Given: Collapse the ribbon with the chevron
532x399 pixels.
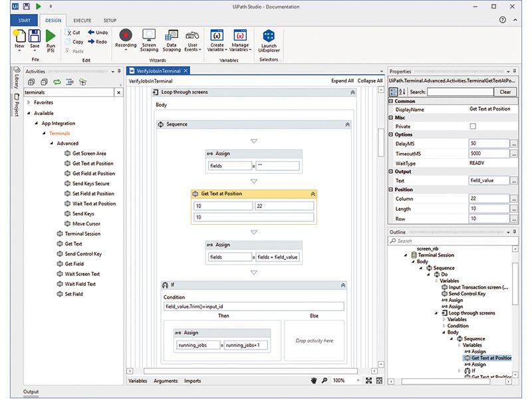Looking at the screenshot, I should click(515, 20).
